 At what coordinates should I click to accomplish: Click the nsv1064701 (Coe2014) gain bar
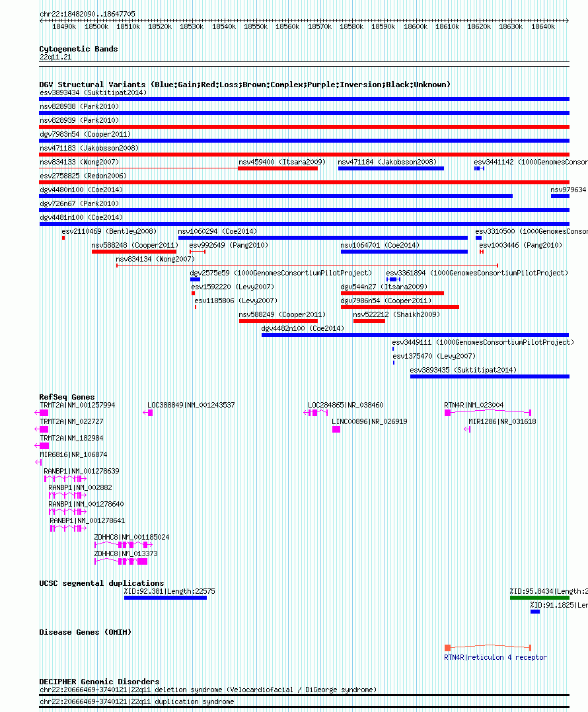(404, 252)
